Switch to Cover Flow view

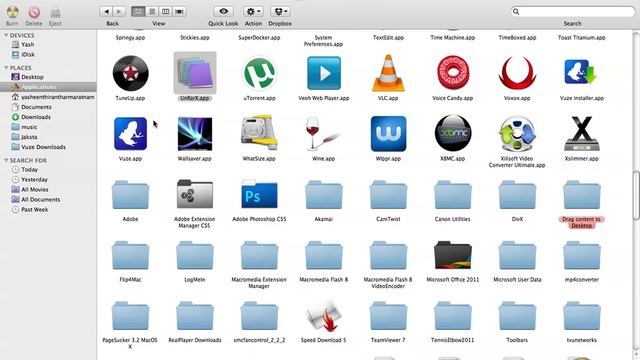point(180,11)
